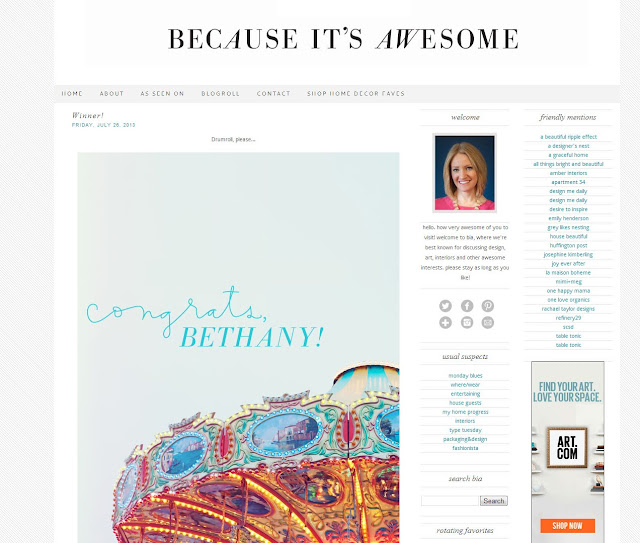This screenshot has height=543, width=640.
Task: Open Shop Home Decor Faves menu
Action: [356, 93]
